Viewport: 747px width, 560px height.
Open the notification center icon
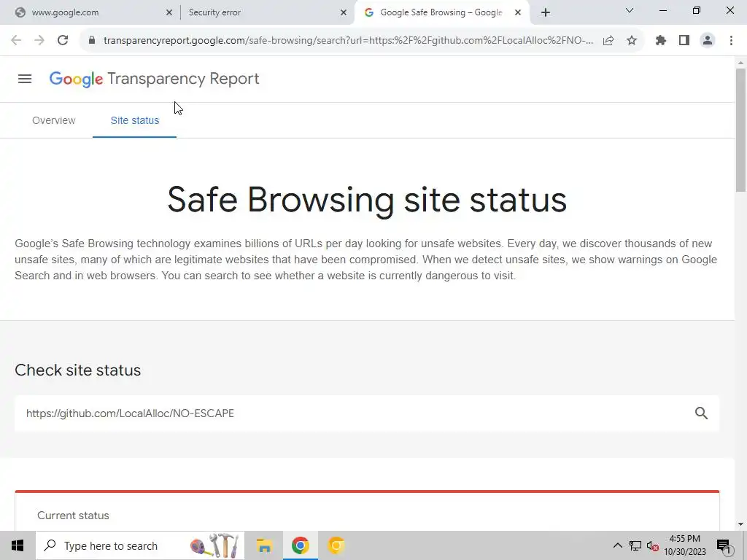724,545
